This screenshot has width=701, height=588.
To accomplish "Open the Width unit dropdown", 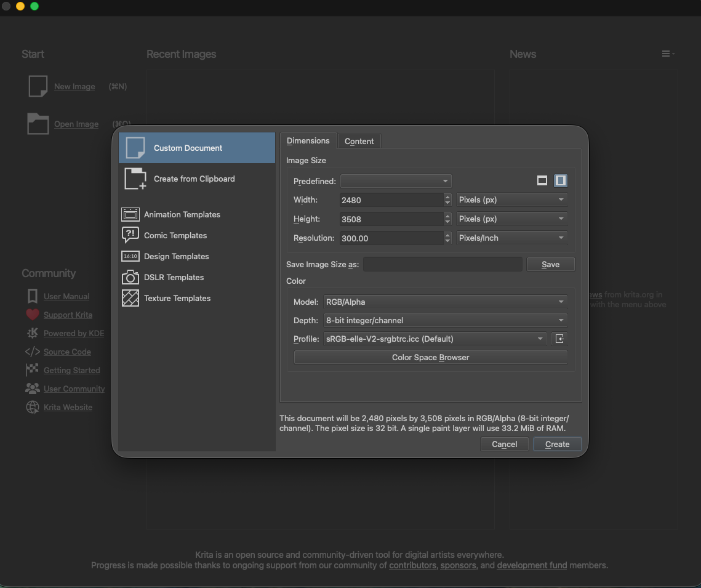I will (512, 200).
